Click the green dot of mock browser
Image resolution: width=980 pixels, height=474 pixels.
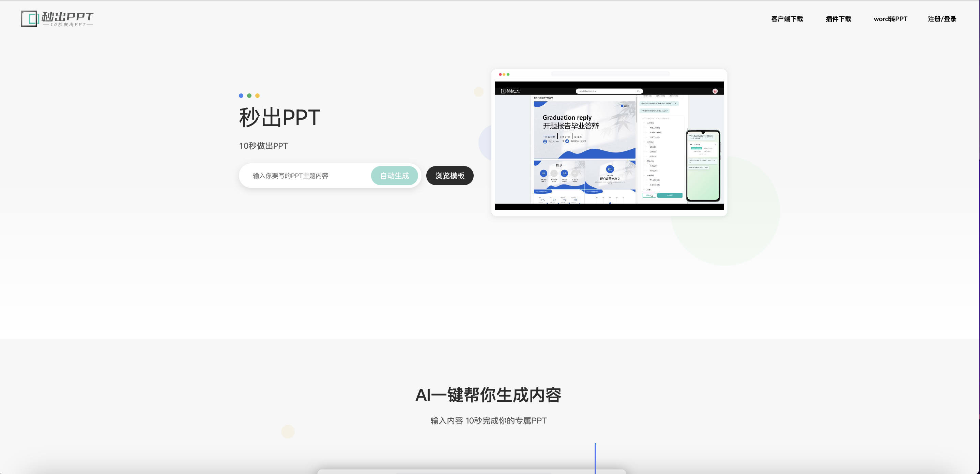pyautogui.click(x=508, y=75)
